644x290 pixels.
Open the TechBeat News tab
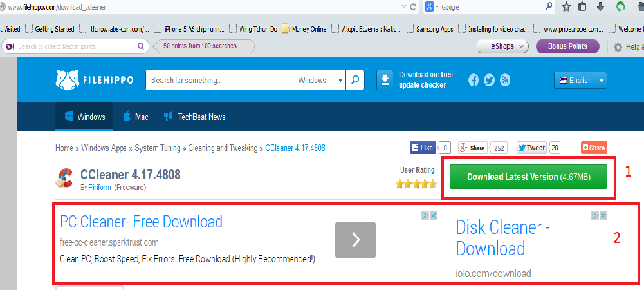[x=194, y=117]
